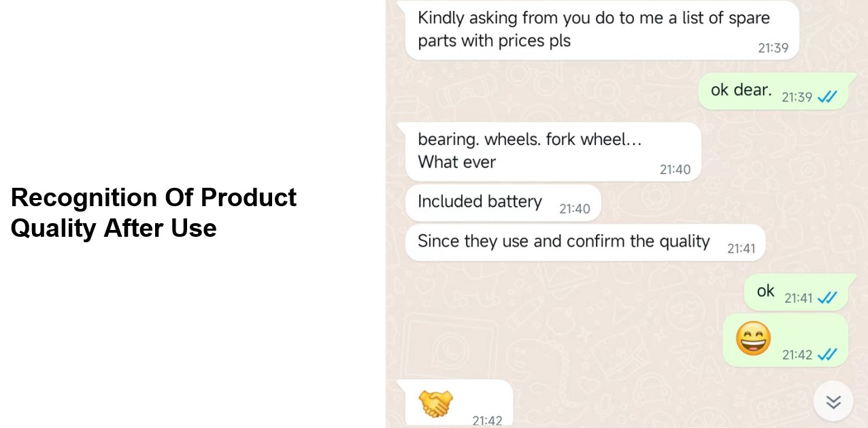
Task: Click the read ticks beside grinning emoji
Action: click(x=827, y=355)
